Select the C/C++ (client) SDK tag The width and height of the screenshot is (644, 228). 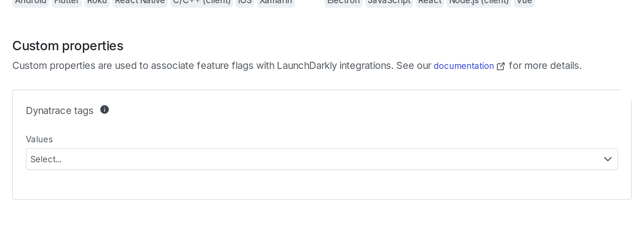click(x=202, y=2)
